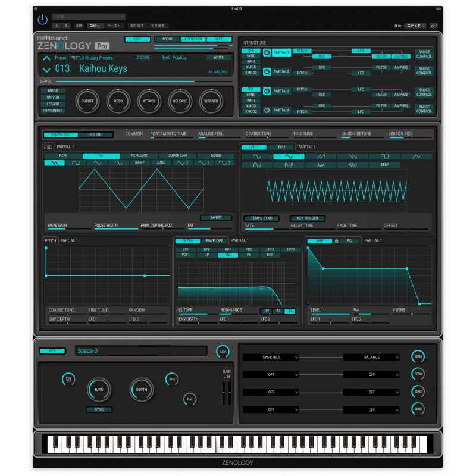
Task: Choose the LFO sample-and-hold shape
Action: click(289, 165)
